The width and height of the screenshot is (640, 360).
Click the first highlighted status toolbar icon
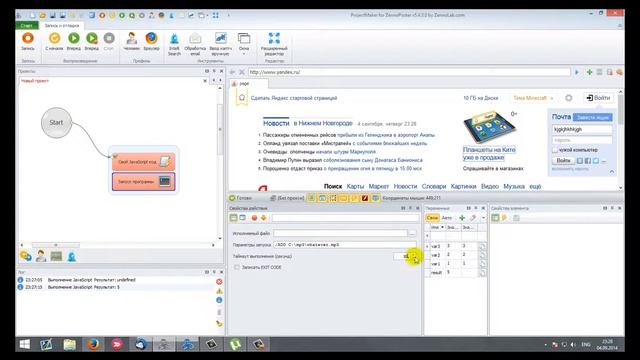pyautogui.click(x=311, y=198)
